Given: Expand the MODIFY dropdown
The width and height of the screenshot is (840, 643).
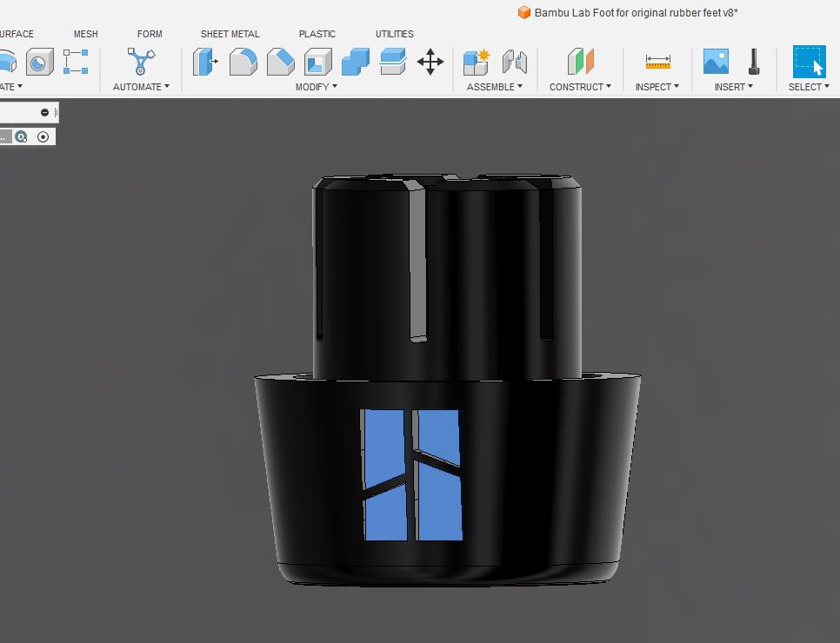Looking at the screenshot, I should (316, 87).
